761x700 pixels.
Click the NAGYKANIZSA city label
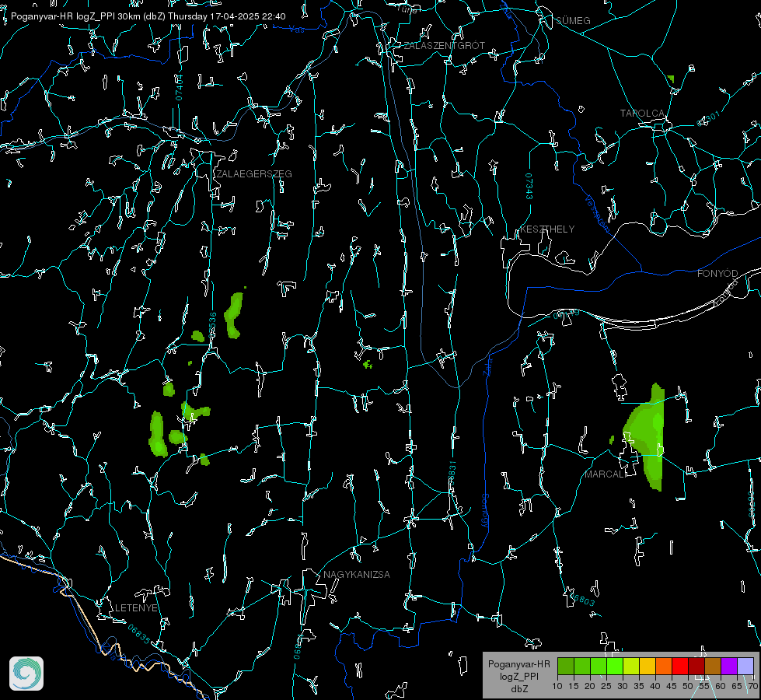pyautogui.click(x=357, y=575)
